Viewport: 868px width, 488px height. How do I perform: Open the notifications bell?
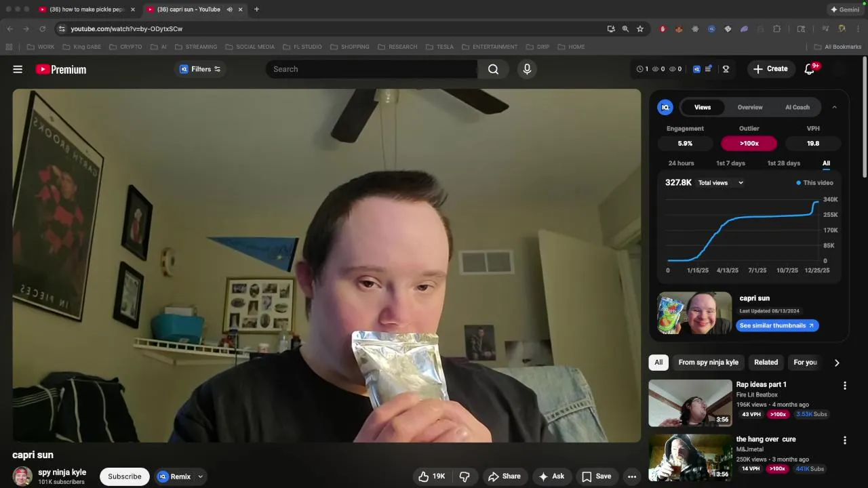coord(810,69)
